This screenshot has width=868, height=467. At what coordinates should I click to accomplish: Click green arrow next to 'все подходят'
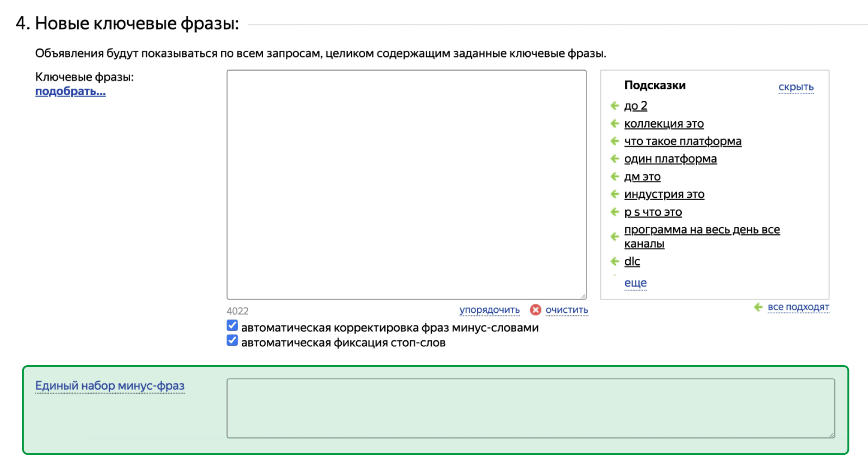(x=758, y=307)
